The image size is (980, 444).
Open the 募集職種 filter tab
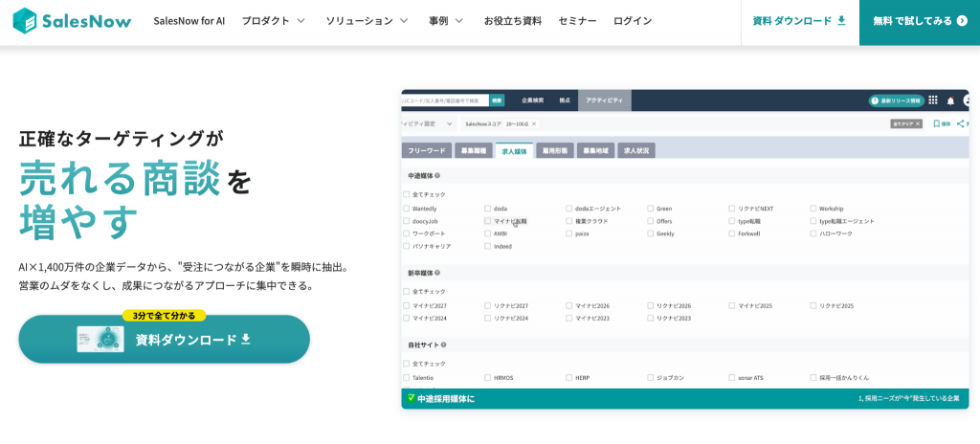pyautogui.click(x=473, y=150)
